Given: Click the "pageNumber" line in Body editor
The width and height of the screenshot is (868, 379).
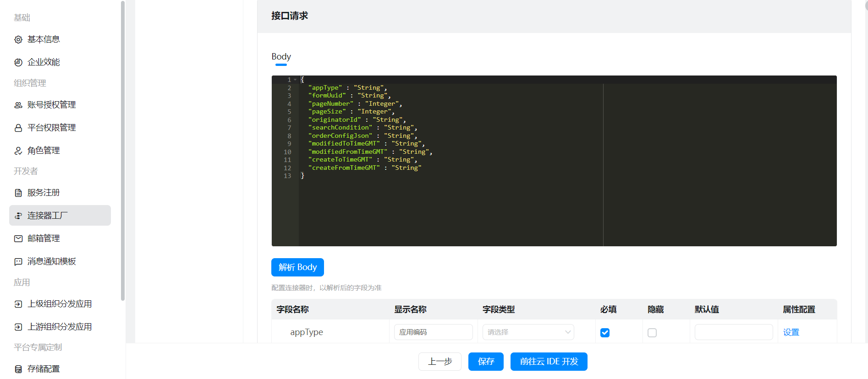Looking at the screenshot, I should 355,104.
